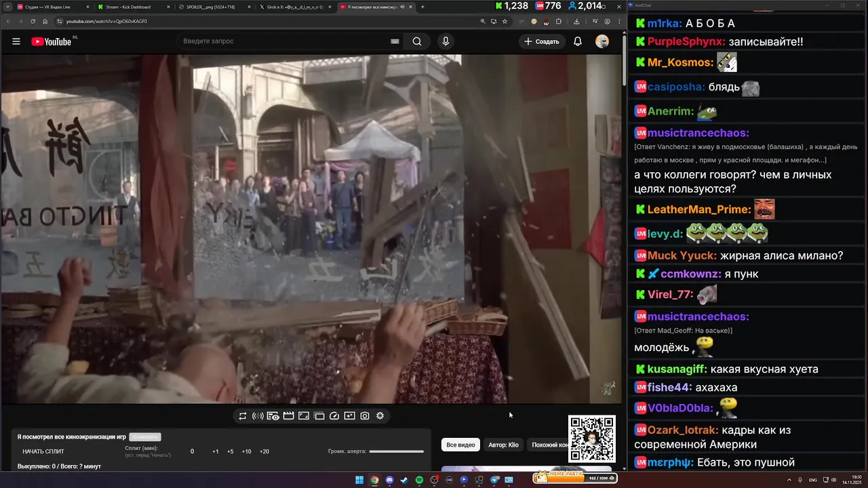Switch to Stream - Kick Dashboard tab
The width and height of the screenshot is (868, 488).
coord(132,7)
